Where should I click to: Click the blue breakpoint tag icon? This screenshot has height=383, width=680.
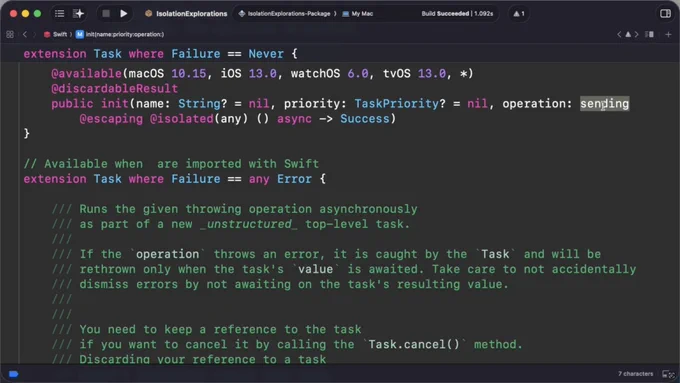tap(13, 374)
